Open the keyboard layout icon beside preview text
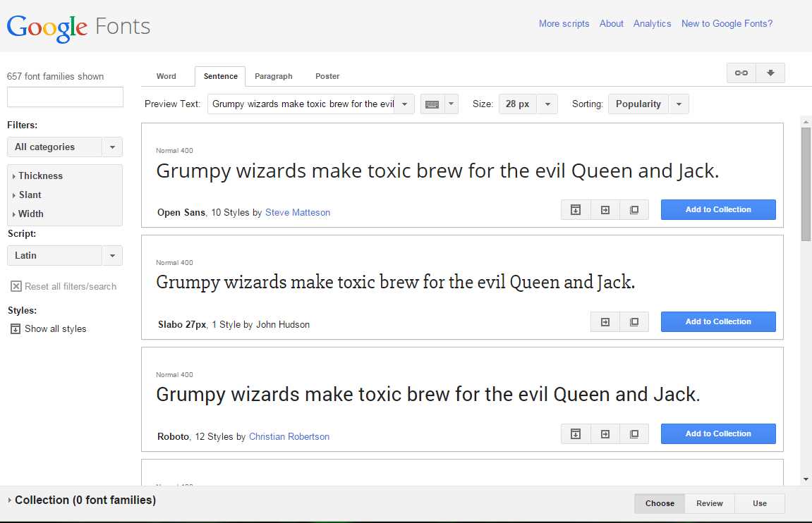812x523 pixels. point(433,104)
